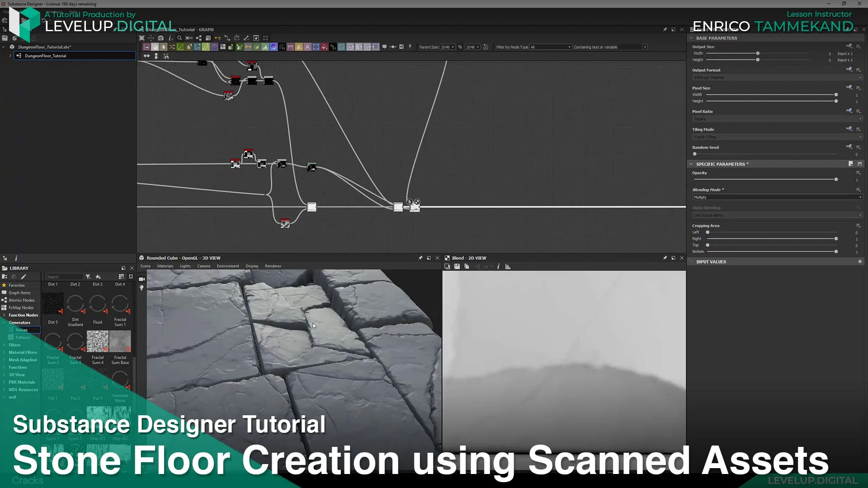Toggle Patterns visibility in library
The image size is (868, 488).
(22, 337)
